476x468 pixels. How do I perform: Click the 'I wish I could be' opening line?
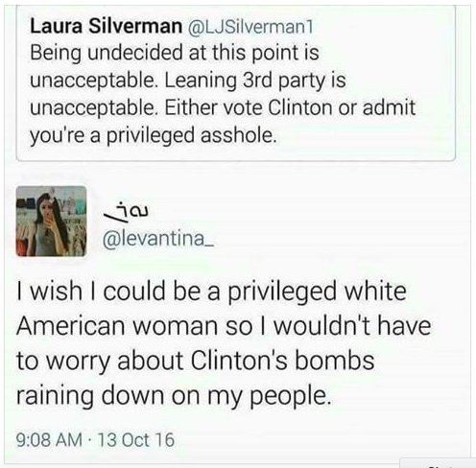coord(211,291)
